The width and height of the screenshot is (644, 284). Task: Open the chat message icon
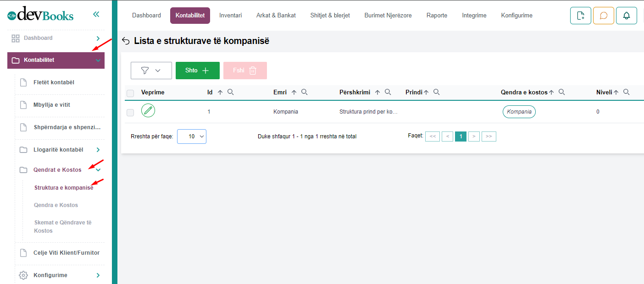603,16
